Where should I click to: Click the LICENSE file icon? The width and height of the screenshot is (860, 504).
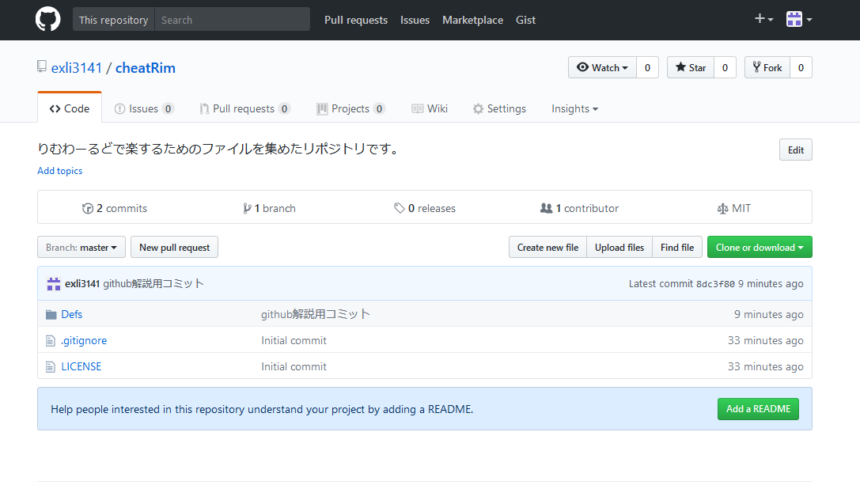[x=51, y=367]
